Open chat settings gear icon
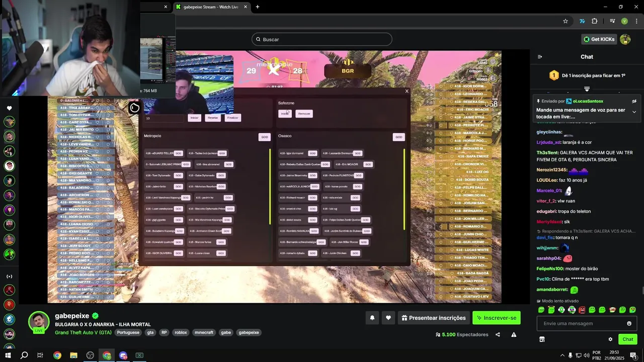 click(610, 339)
